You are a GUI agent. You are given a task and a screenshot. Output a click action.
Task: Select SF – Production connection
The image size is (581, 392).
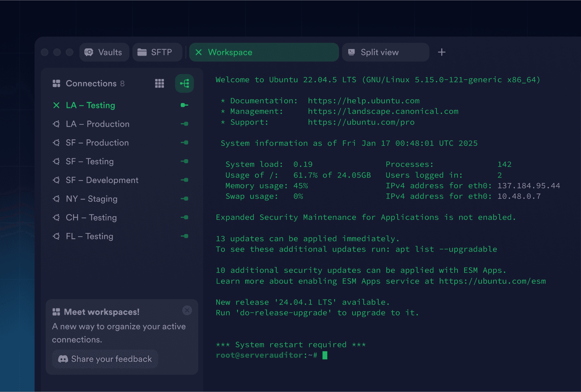coord(97,143)
